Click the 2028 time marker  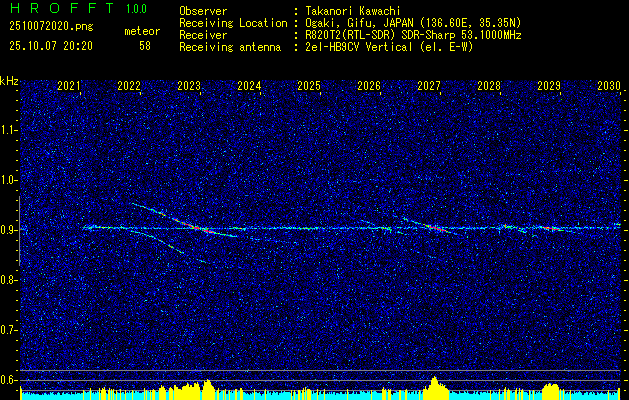(x=489, y=86)
